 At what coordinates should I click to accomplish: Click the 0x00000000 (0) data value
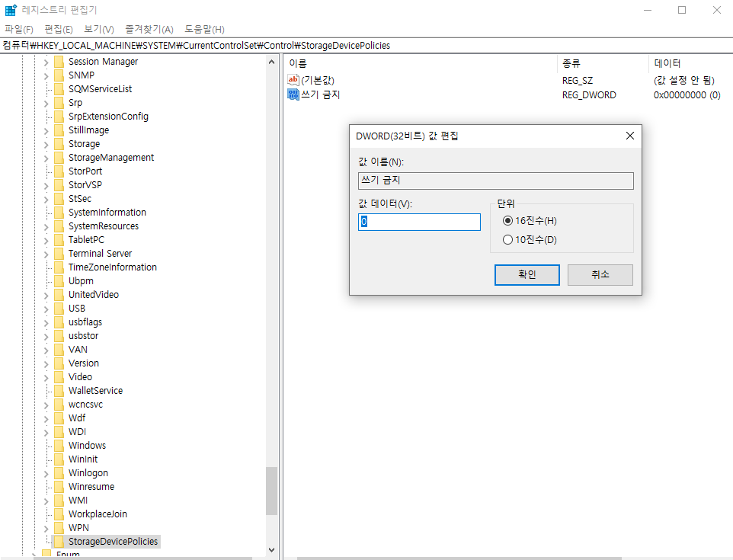click(687, 95)
